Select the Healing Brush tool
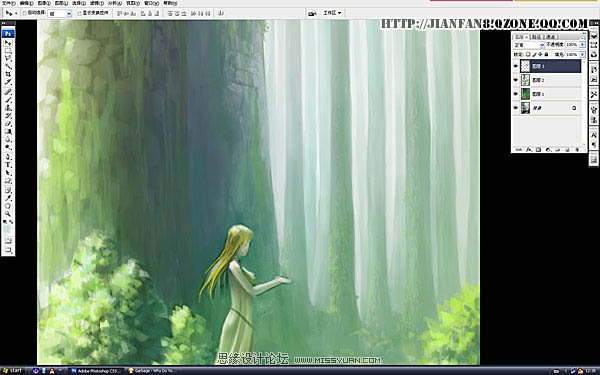Viewport: 600px width, 375px height. point(8,92)
